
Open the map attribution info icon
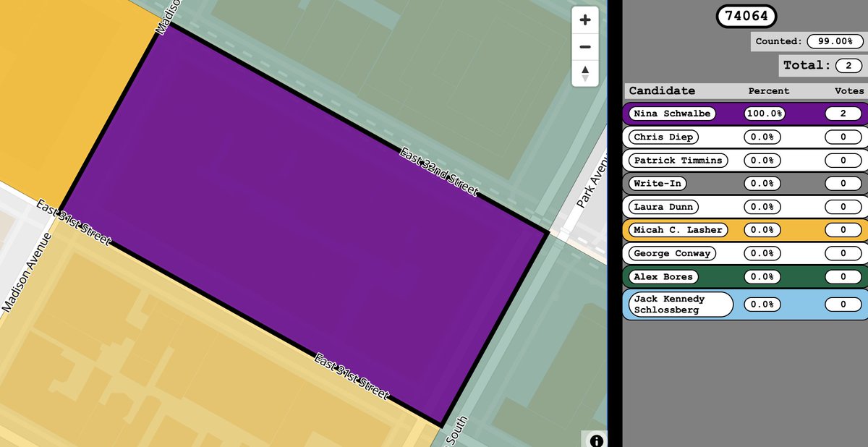(597, 440)
